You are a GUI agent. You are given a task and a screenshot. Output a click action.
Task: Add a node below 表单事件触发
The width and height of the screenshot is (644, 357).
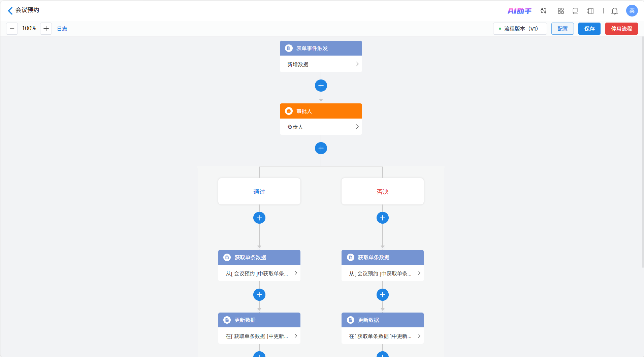point(321,86)
